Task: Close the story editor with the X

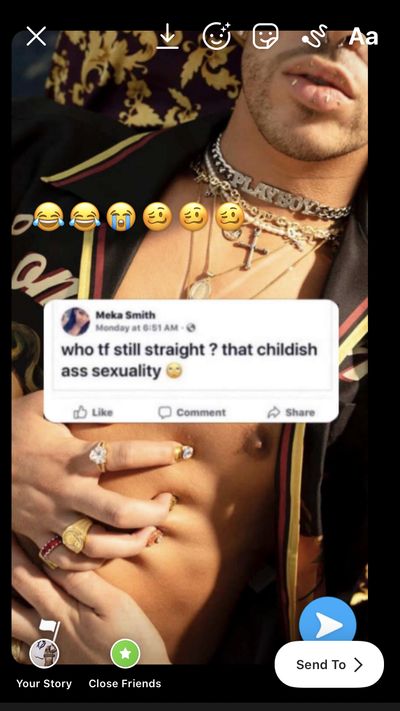Action: (x=36, y=36)
